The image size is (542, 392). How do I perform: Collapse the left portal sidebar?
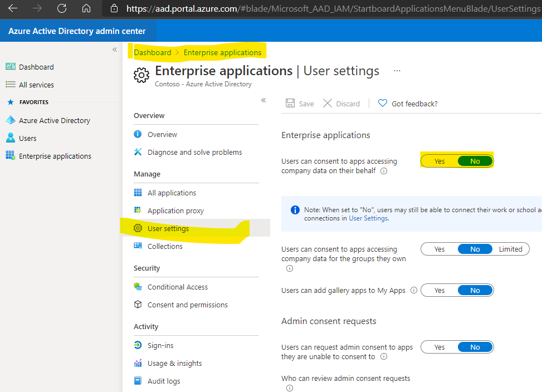(x=115, y=50)
